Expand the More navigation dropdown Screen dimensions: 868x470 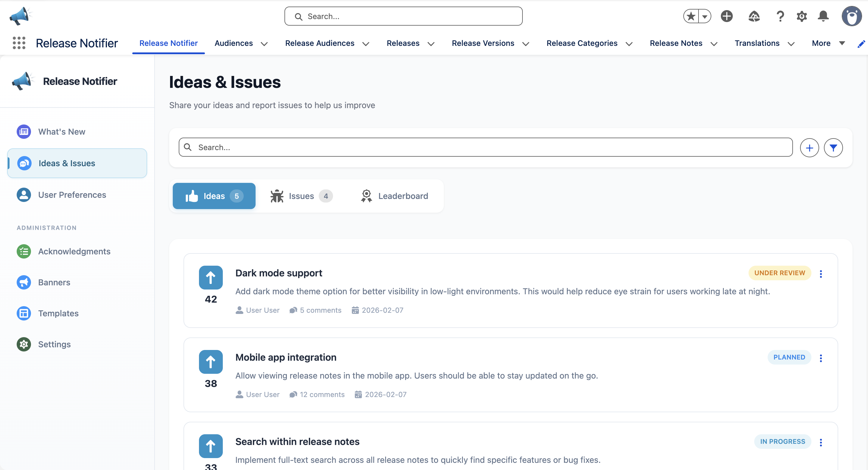tap(842, 43)
